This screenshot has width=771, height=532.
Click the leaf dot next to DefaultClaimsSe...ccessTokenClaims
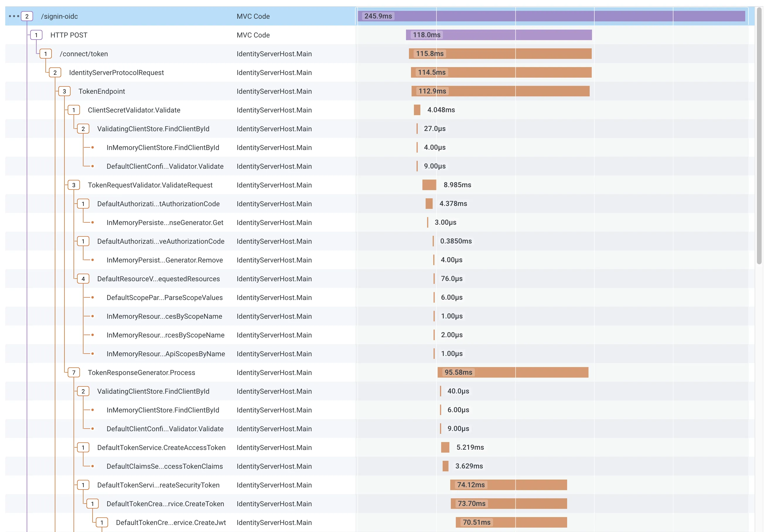92,466
